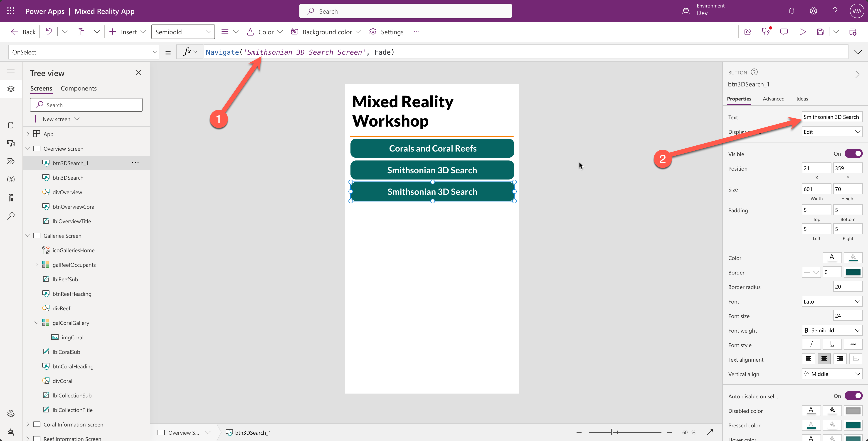The image size is (868, 441).
Task: Open the virtual agent icon at bottom left
Action: pyautogui.click(x=11, y=432)
